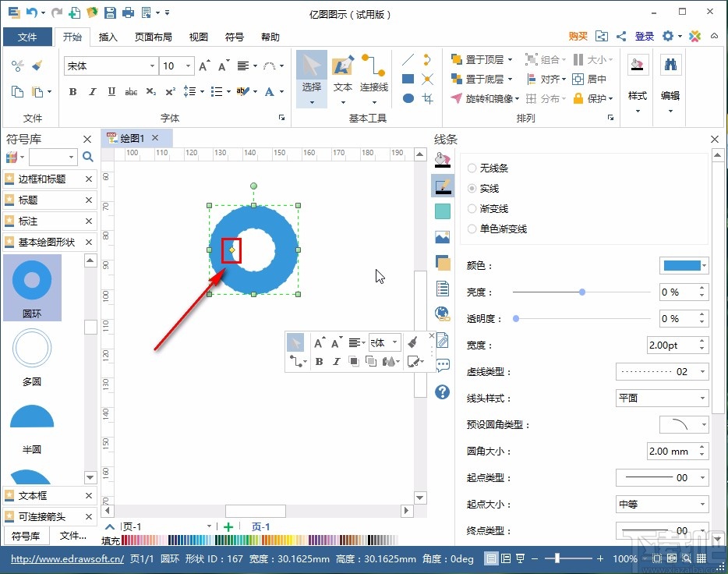Toggle Italic in the font ribbon
Viewport: 728px width, 574px height.
click(93, 91)
